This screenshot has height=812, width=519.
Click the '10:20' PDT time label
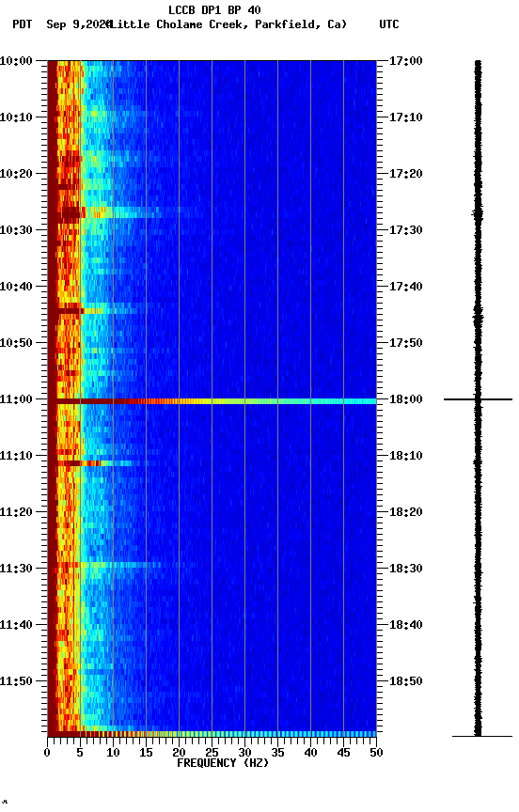click(16, 174)
